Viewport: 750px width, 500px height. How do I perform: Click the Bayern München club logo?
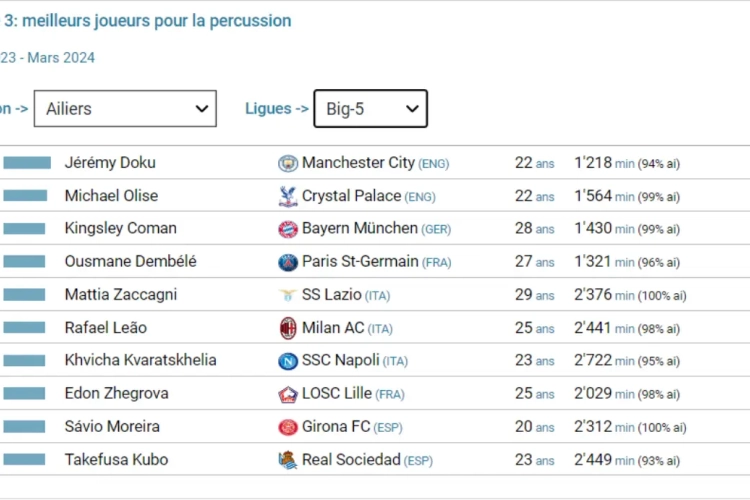pos(288,229)
